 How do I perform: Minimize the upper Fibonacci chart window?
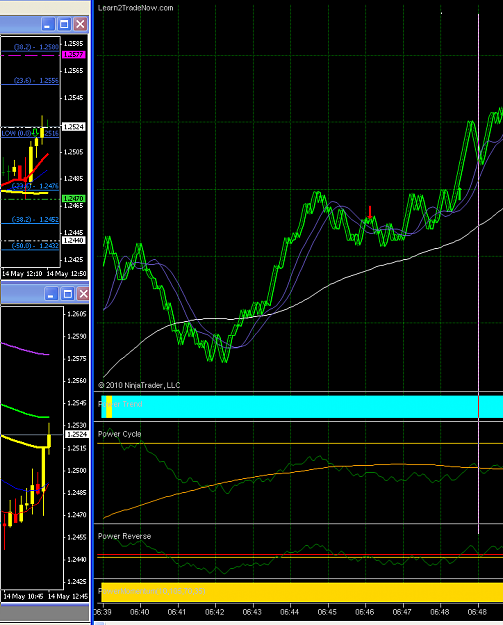(47, 24)
